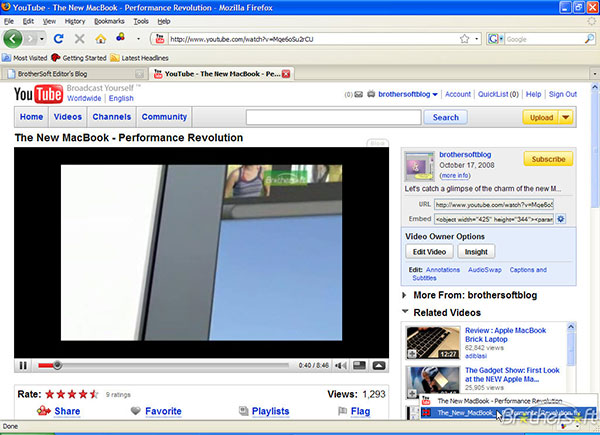Click the colorful balls toolbar icon
Screen dimensions: 600x435
click(x=121, y=37)
